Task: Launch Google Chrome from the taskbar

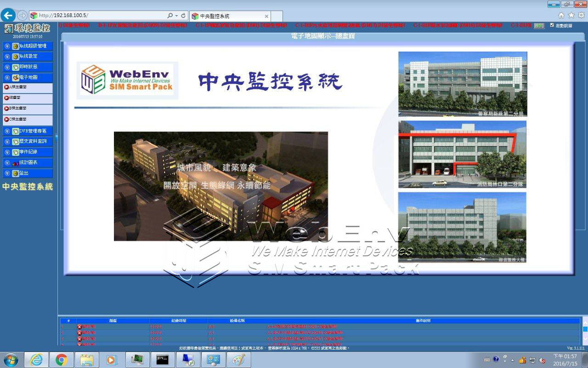Action: pos(61,359)
